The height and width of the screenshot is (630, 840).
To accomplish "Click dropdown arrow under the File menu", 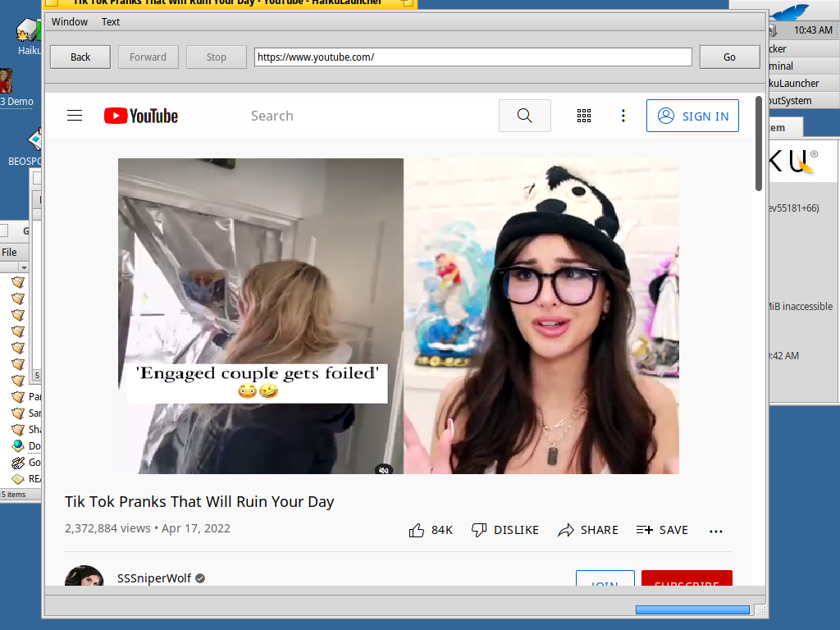I will coord(24,267).
